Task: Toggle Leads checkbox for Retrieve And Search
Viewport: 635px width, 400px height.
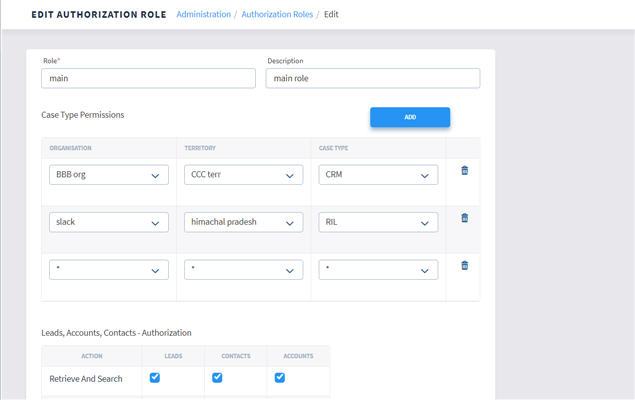Action: (154, 378)
